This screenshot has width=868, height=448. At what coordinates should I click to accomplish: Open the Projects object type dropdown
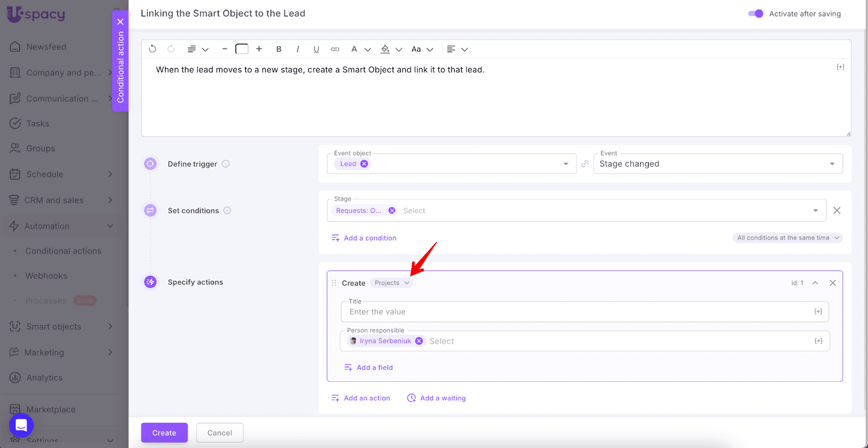(x=392, y=283)
